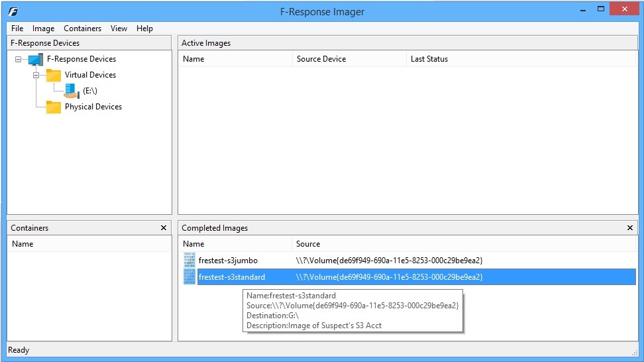
Task: Open the File menu
Action: (17, 29)
